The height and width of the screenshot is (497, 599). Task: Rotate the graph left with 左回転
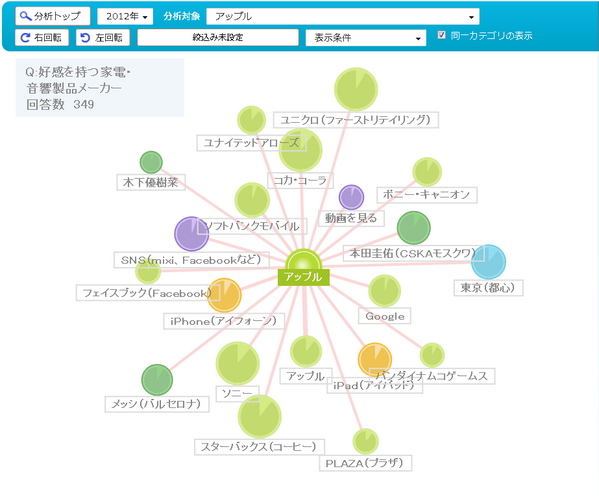coord(103,37)
